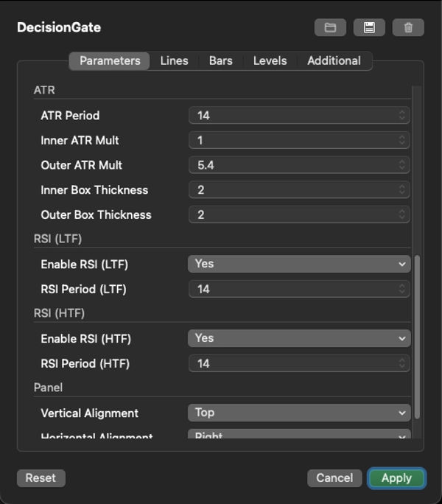
Task: Click the folder open preset icon
Action: [330, 28]
